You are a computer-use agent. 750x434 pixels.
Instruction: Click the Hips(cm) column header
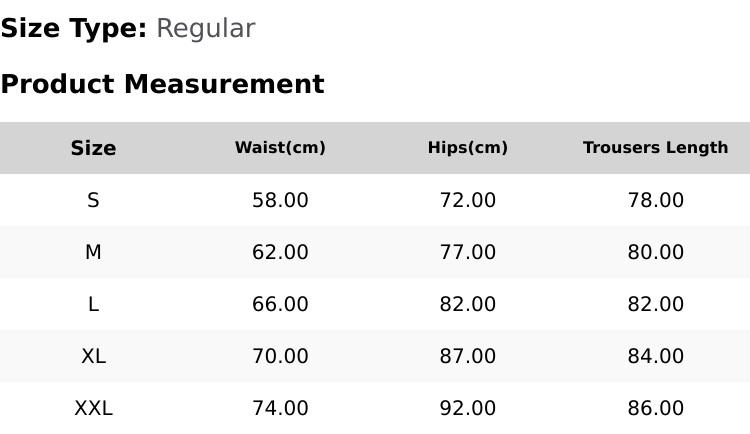click(468, 148)
